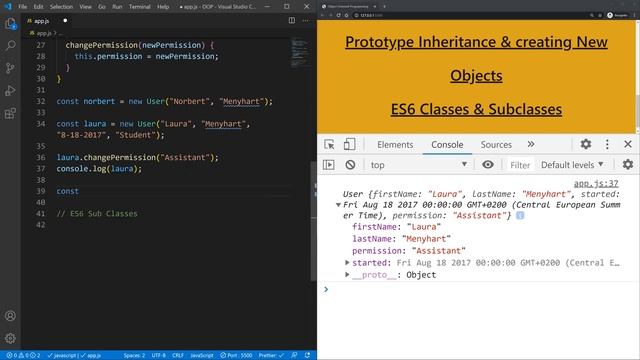The height and width of the screenshot is (360, 640).
Task: Start Live Server Port 5500 toggle
Action: pos(236,355)
